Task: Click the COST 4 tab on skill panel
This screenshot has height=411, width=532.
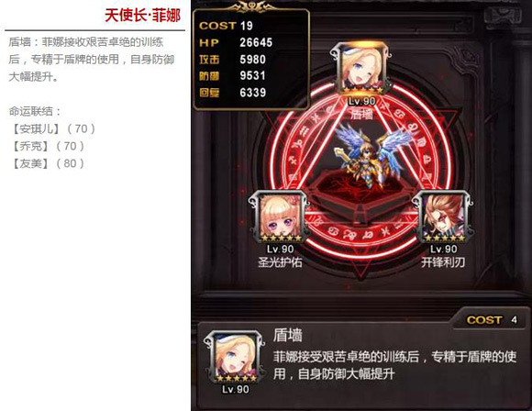Action: (492, 319)
